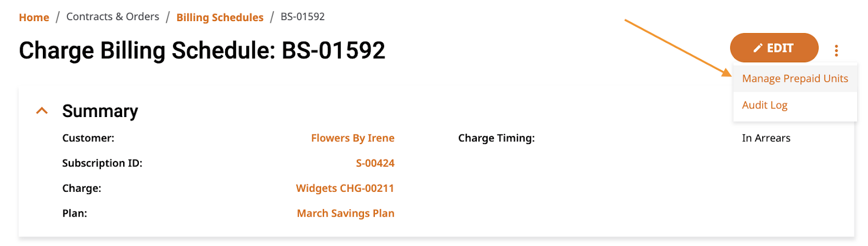
Task: Open the March Savings Plan link
Action: (346, 213)
